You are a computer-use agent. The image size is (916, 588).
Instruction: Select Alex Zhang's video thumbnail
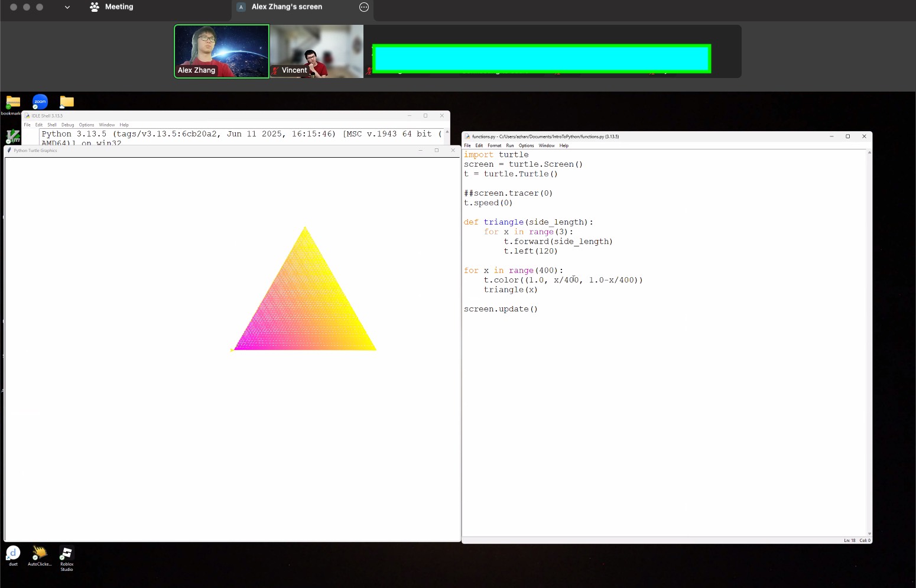(222, 51)
